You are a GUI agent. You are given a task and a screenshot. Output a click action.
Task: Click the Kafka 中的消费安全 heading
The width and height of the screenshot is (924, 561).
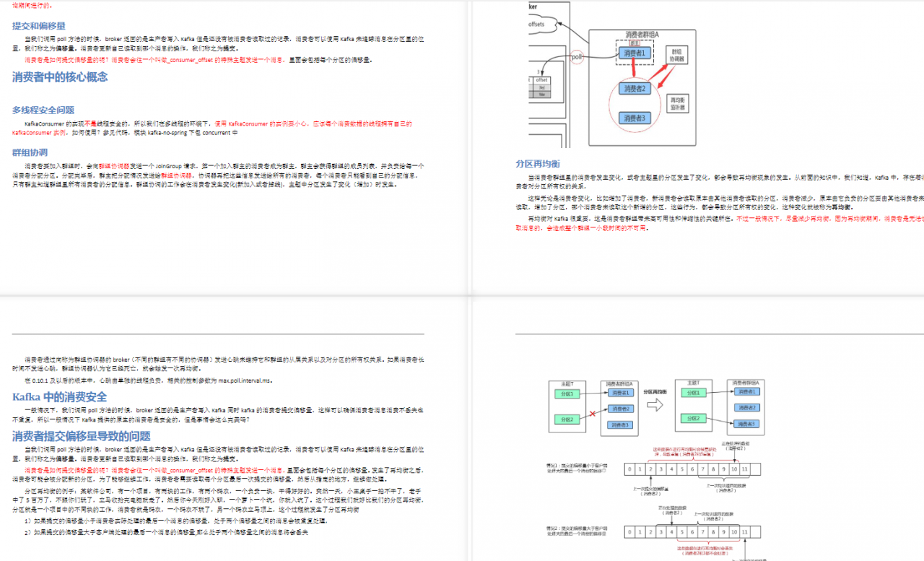(x=60, y=396)
